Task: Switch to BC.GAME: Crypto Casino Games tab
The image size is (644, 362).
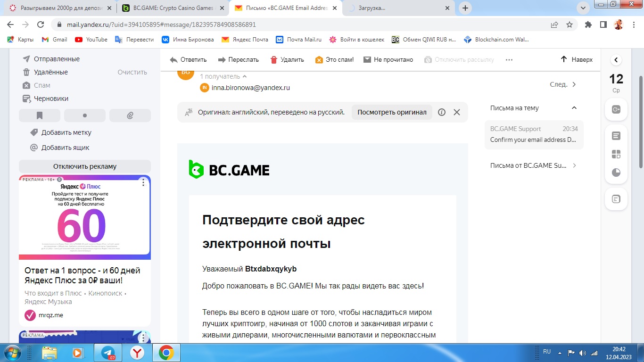Action: [x=173, y=8]
